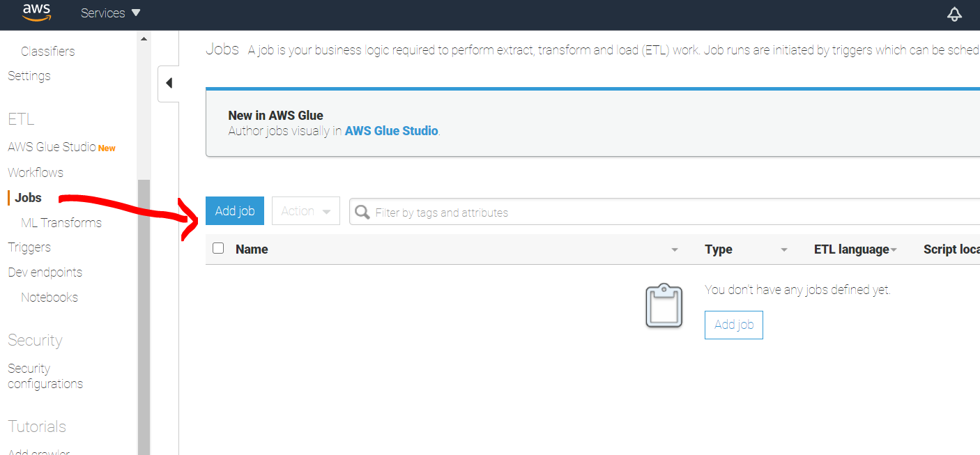
Task: Open Security configurations in the sidebar
Action: point(45,376)
